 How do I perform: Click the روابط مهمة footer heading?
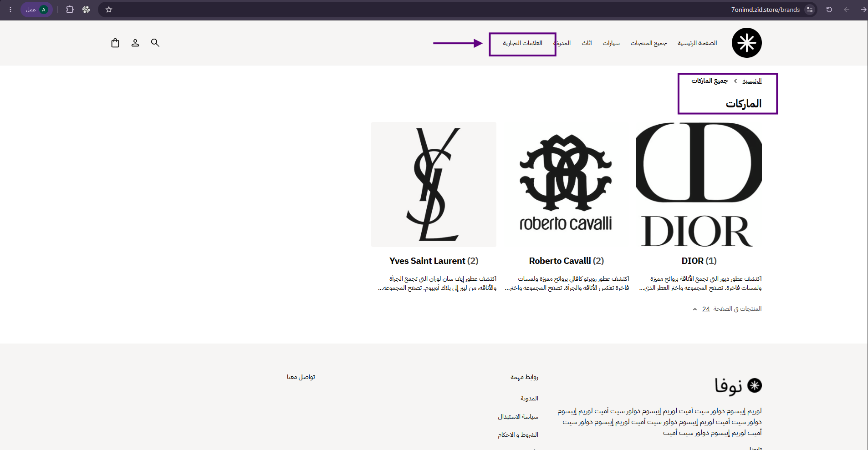524,377
